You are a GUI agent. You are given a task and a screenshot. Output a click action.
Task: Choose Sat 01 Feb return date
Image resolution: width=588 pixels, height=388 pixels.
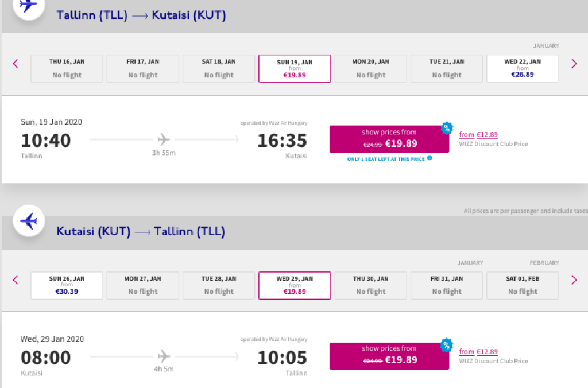coord(522,285)
